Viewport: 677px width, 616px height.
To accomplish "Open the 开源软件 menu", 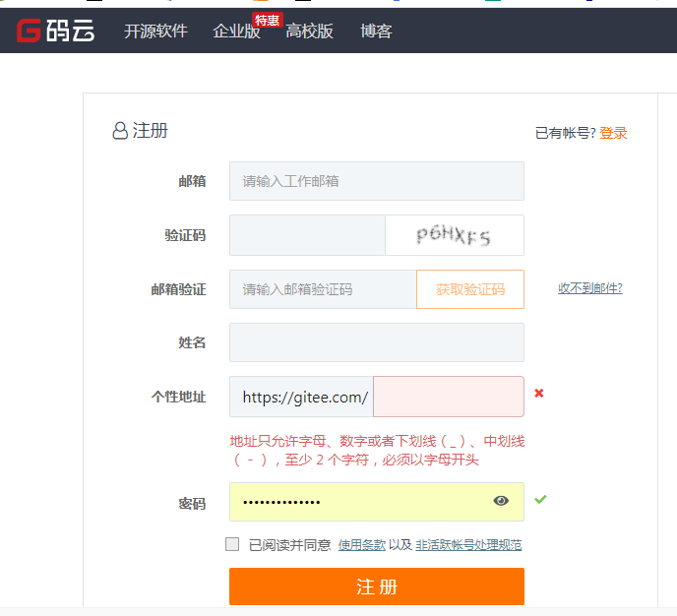I will click(x=155, y=31).
